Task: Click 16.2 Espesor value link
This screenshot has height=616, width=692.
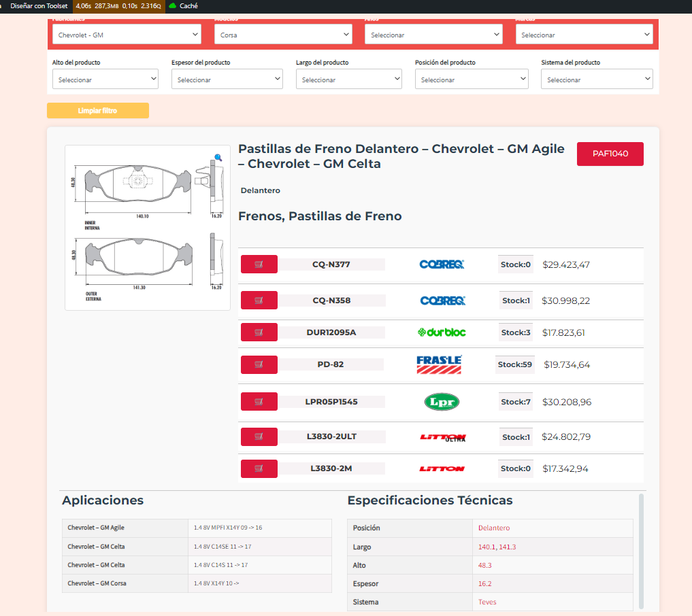Action: (484, 583)
